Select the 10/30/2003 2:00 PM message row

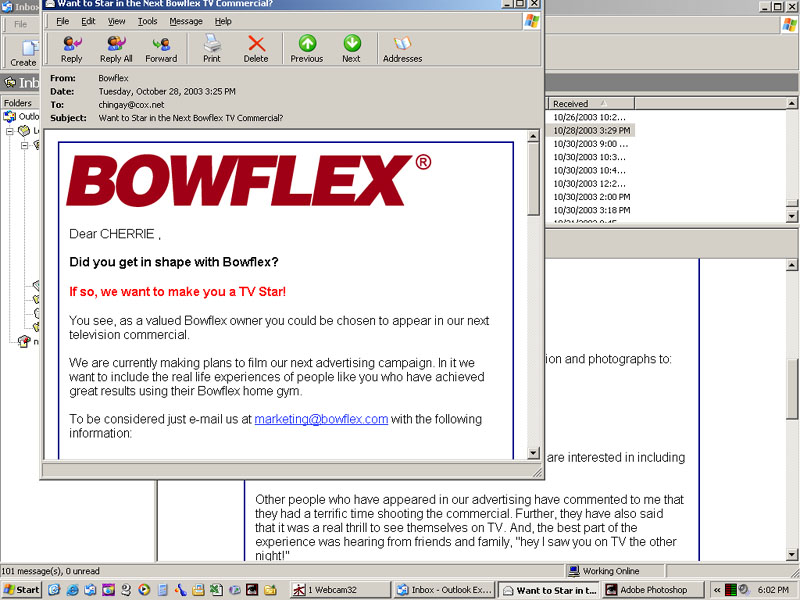pos(592,197)
